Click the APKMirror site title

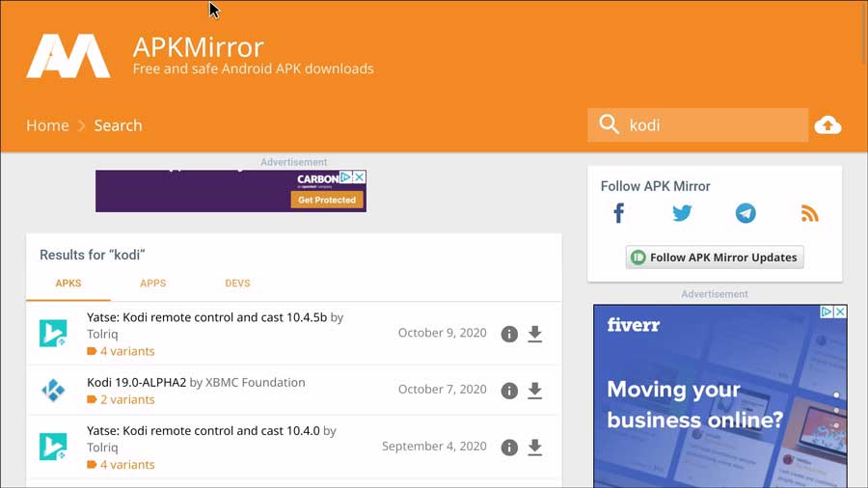pos(198,47)
